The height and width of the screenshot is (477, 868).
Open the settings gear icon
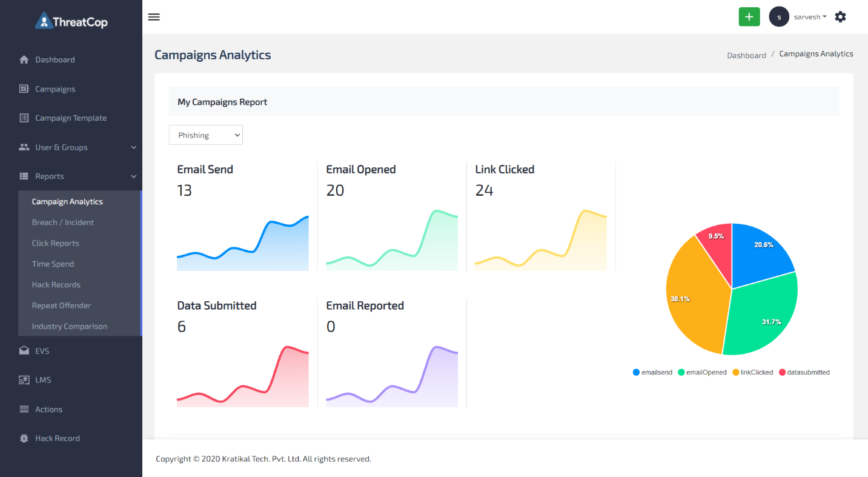(840, 17)
